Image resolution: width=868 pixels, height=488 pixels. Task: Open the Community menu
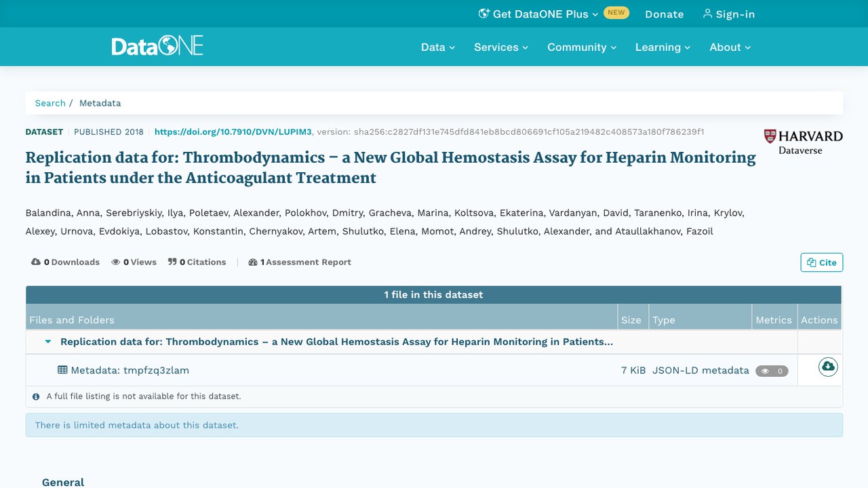pyautogui.click(x=582, y=47)
